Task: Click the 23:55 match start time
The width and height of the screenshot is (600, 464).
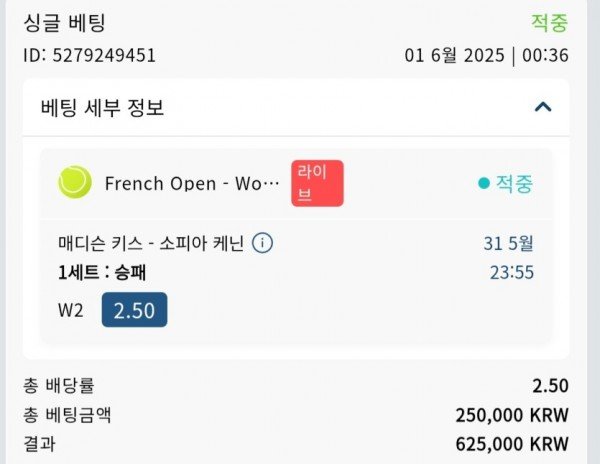Action: 511,271
